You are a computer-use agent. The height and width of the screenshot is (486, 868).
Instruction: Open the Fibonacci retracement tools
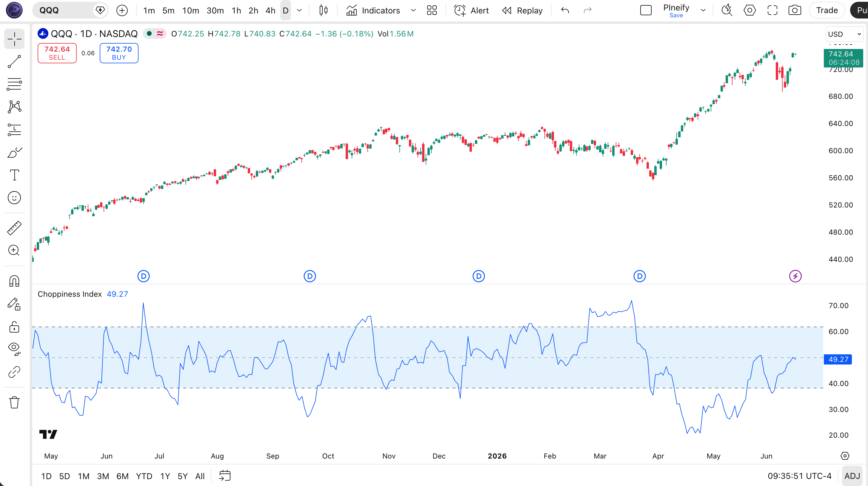pyautogui.click(x=14, y=84)
